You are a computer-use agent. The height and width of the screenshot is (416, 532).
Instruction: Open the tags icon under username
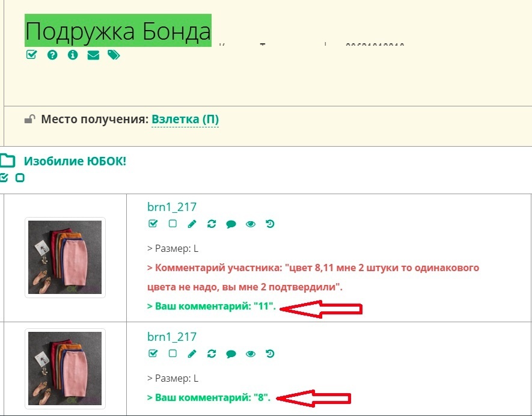114,55
